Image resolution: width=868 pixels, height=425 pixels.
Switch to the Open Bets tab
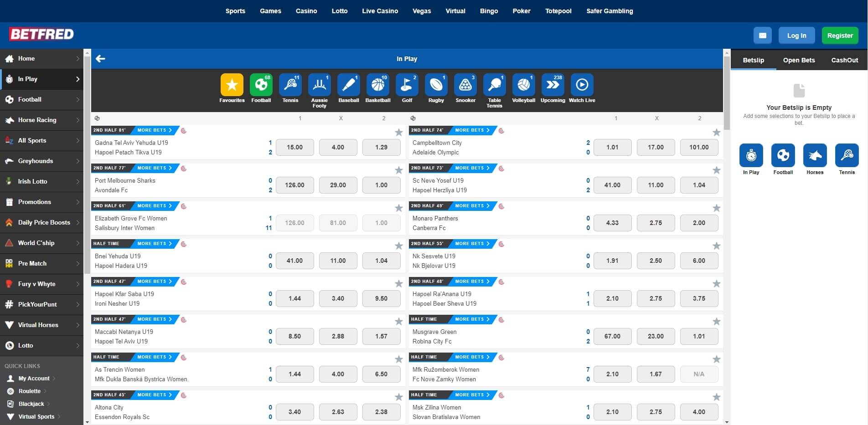click(799, 60)
